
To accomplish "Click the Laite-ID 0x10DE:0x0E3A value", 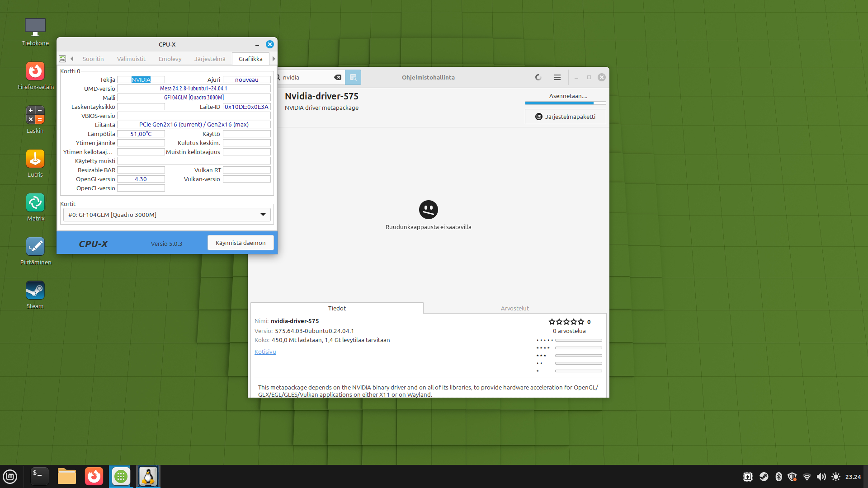I will [x=247, y=107].
